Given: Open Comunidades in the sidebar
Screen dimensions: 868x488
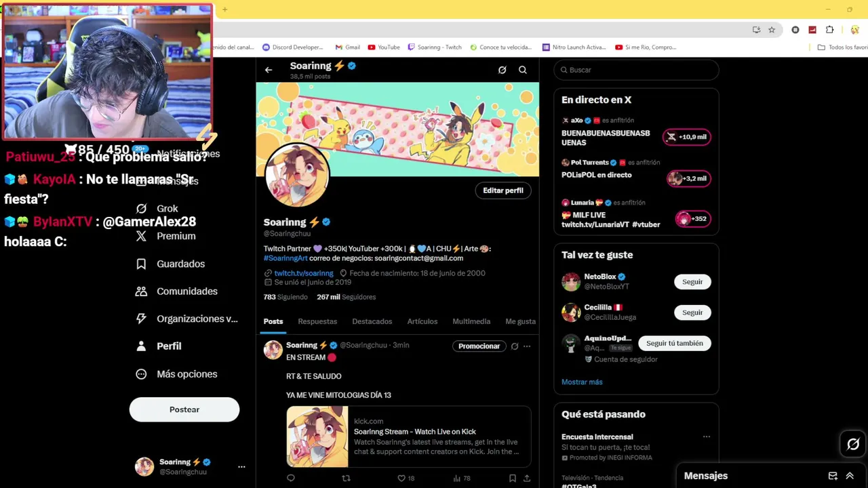Looking at the screenshot, I should click(176, 291).
